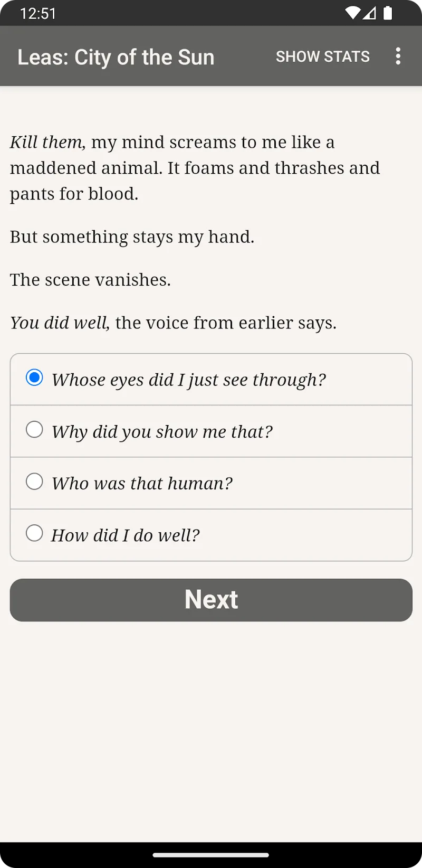
Task: Choose the 'Who was that human?' radio button
Action: 34,482
